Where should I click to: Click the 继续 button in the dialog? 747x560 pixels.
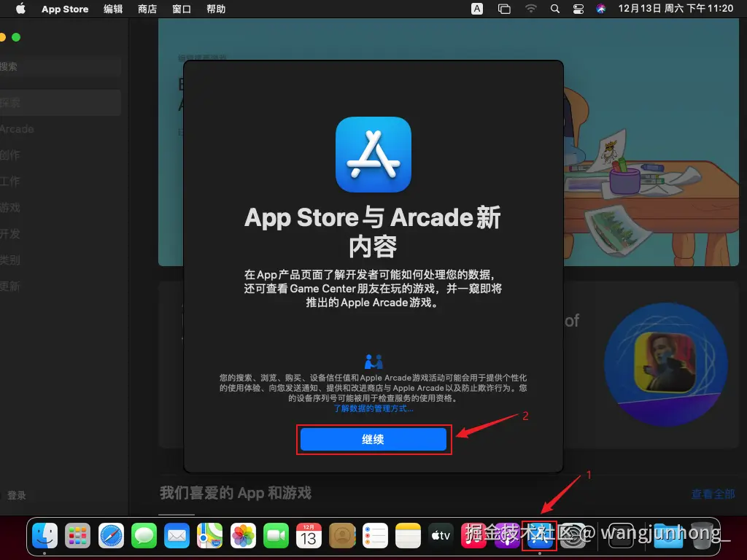[x=373, y=439]
